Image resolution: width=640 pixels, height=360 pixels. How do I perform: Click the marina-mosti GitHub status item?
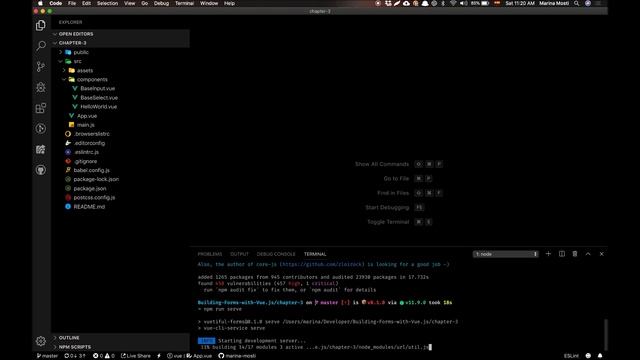tap(237, 356)
